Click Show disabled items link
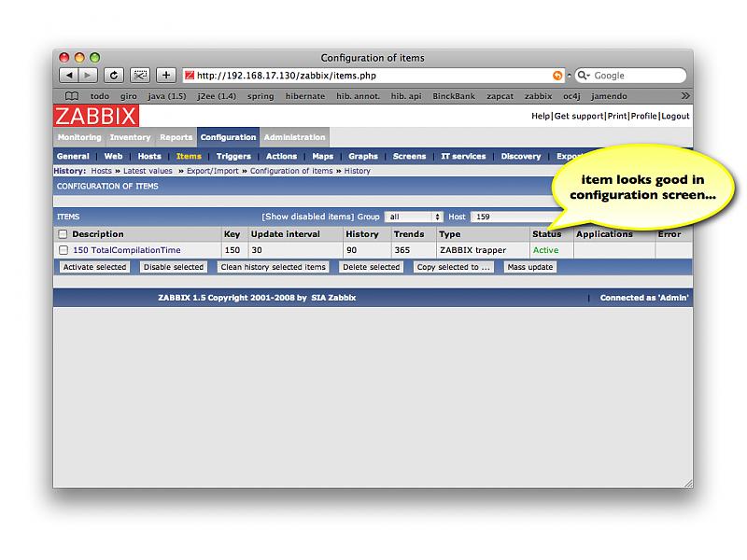The width and height of the screenshot is (747, 560). point(308,217)
